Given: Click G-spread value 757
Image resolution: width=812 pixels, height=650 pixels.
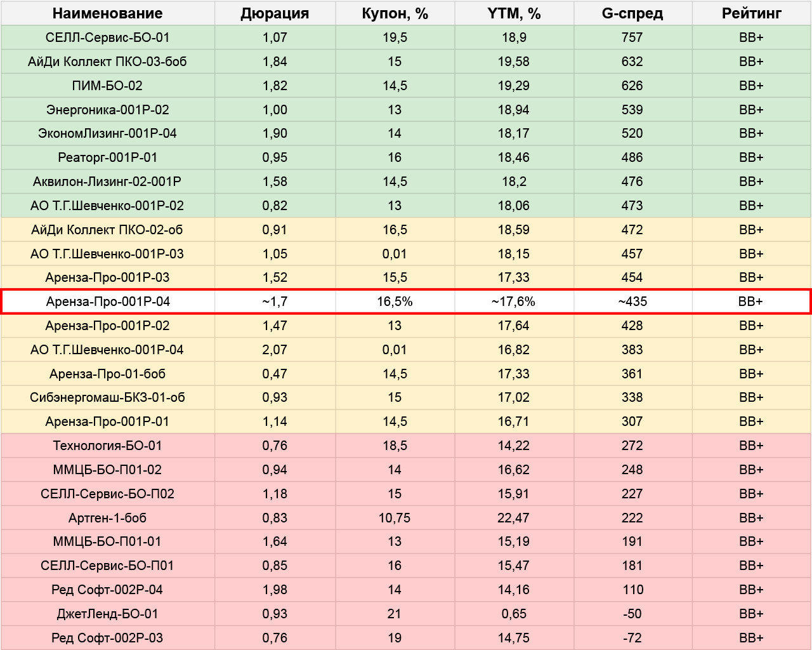Looking at the screenshot, I should 632,37.
